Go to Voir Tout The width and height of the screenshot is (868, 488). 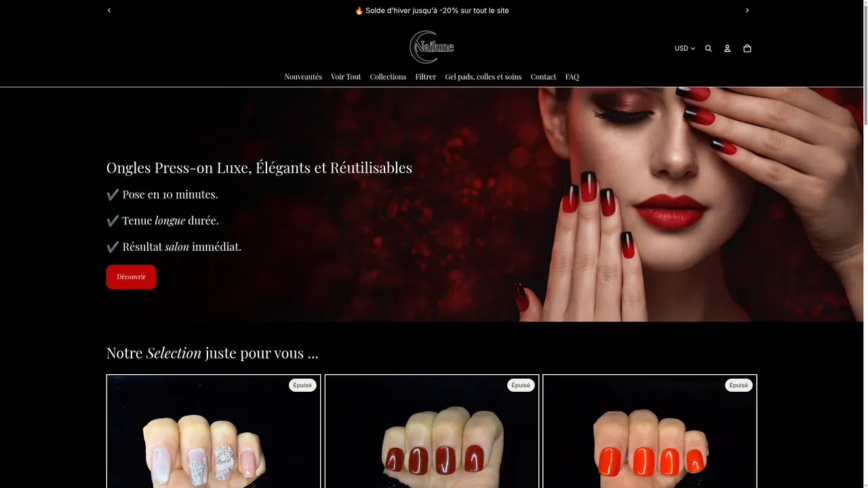[346, 77]
